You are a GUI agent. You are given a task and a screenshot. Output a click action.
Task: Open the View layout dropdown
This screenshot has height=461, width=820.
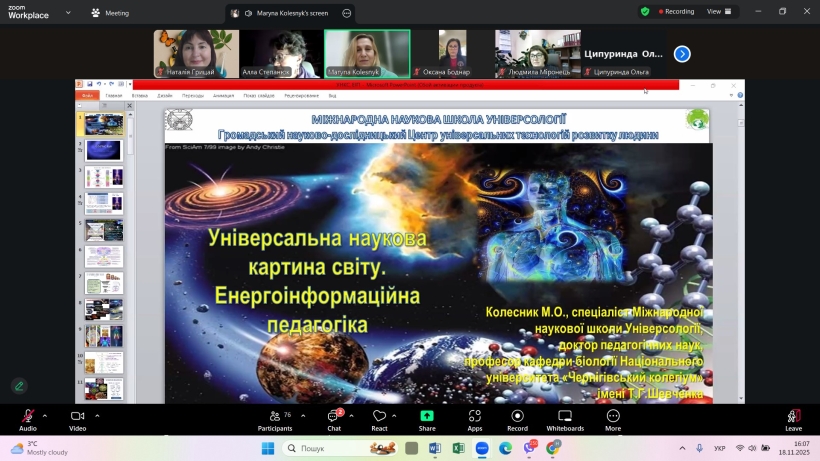coord(720,12)
